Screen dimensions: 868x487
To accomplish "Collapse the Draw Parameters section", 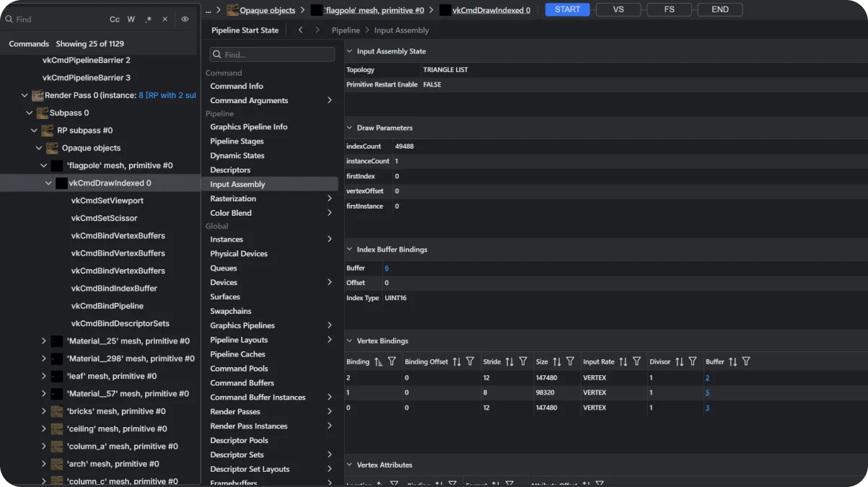I will click(x=350, y=128).
